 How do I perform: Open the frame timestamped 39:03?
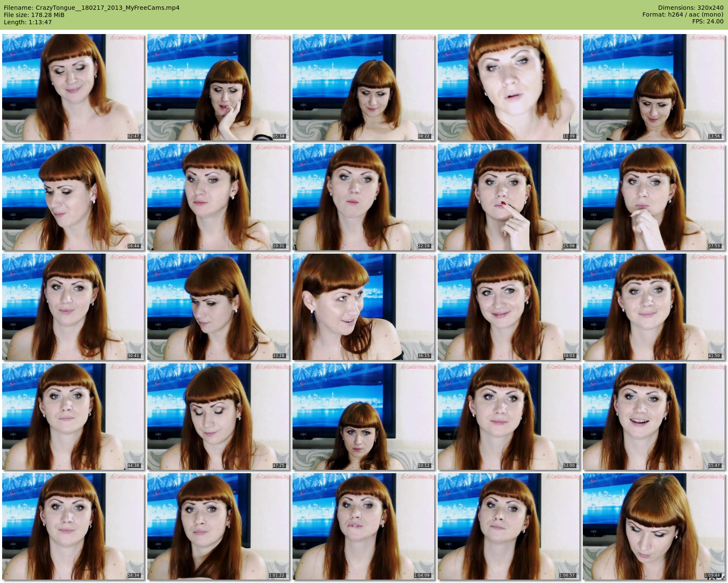click(509, 307)
